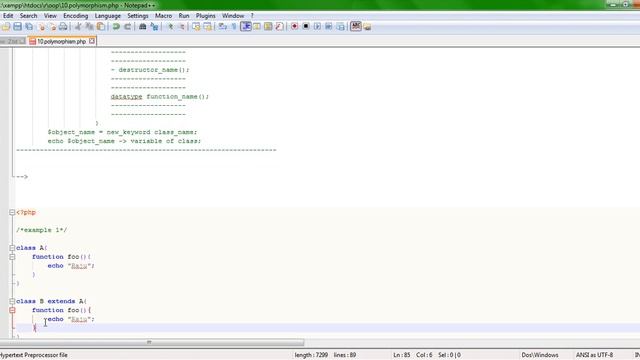Image resolution: width=640 pixels, height=360 pixels.
Task: Stop macro recording with black square
Action: tap(306, 27)
